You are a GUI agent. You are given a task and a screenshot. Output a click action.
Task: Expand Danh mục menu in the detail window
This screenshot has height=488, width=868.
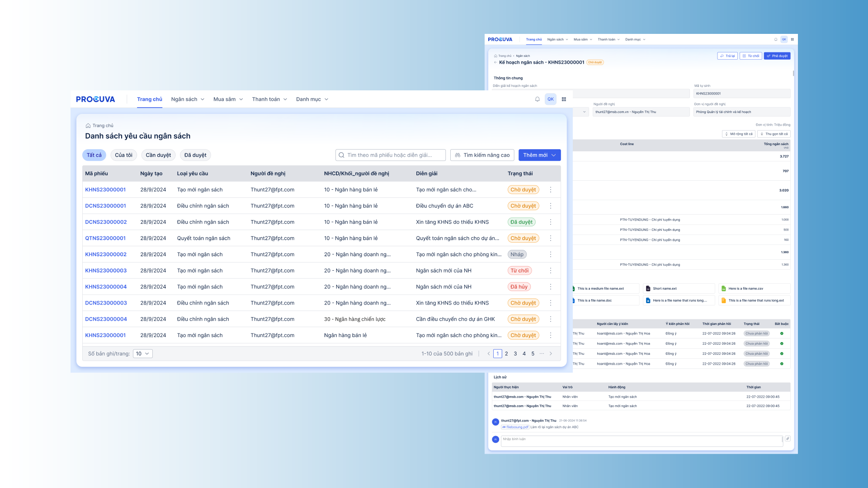click(635, 39)
